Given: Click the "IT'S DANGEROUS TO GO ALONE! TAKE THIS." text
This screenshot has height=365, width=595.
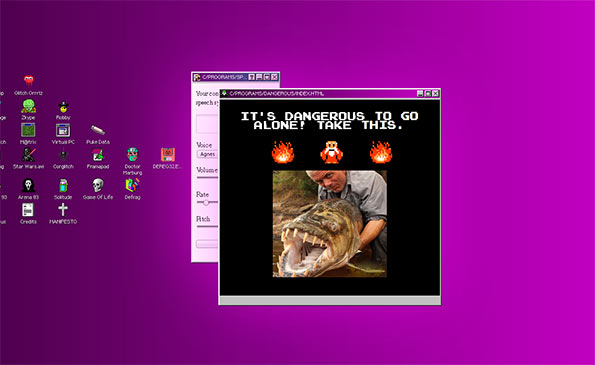Looking at the screenshot, I should [329, 121].
